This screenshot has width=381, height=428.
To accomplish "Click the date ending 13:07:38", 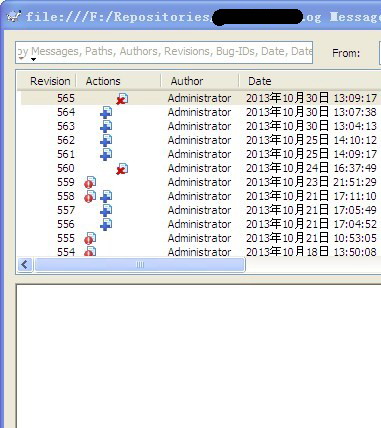I will [311, 112].
